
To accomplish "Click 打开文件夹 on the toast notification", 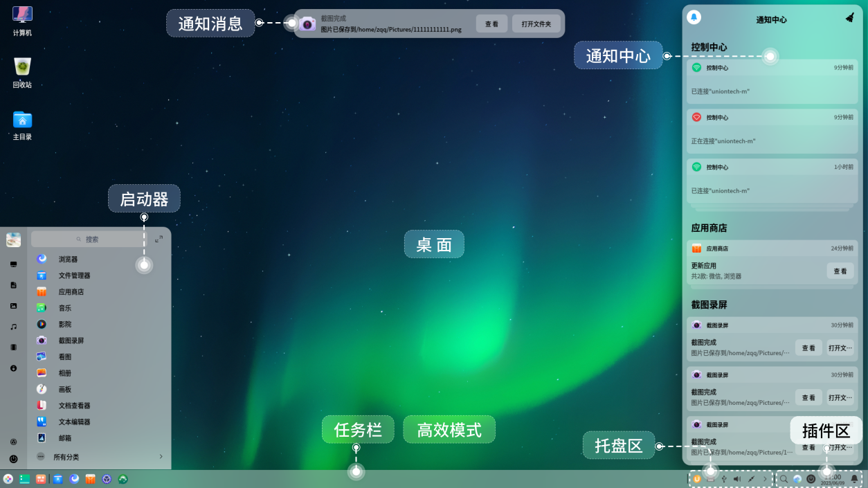I will tap(536, 24).
